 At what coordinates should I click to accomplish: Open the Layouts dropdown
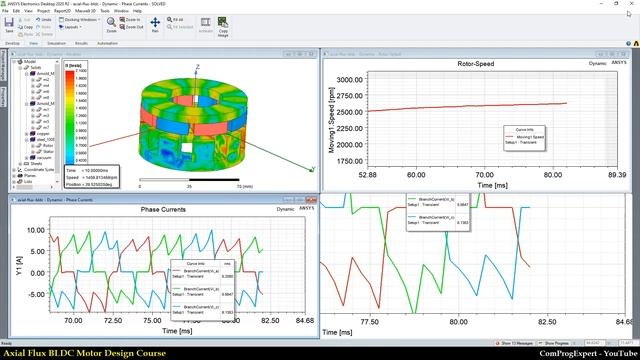[x=70, y=27]
